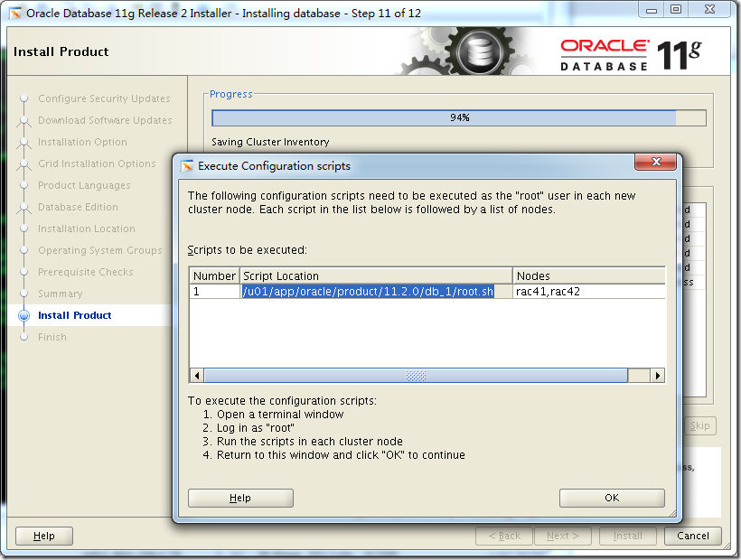Click the Skip button behind the dialog
Image resolution: width=741 pixels, height=560 pixels.
click(x=700, y=425)
